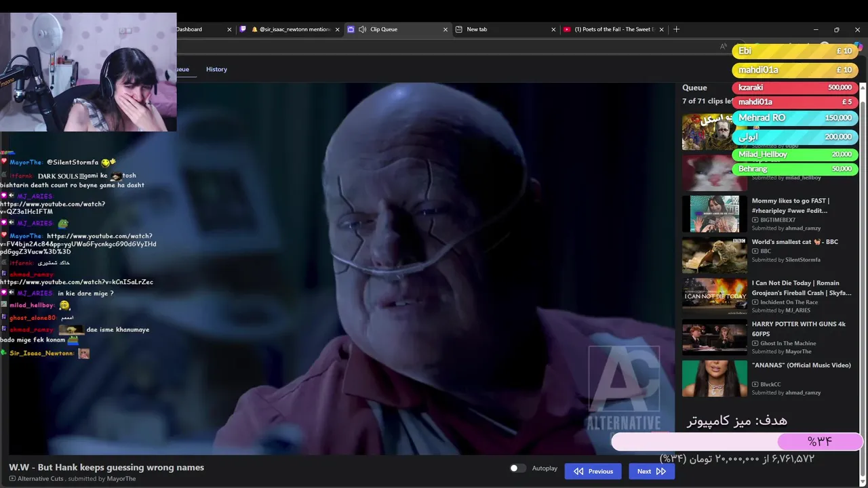868x488 pixels.
Task: Open the ANANAS Official Music Video thumbnail
Action: coord(714,378)
